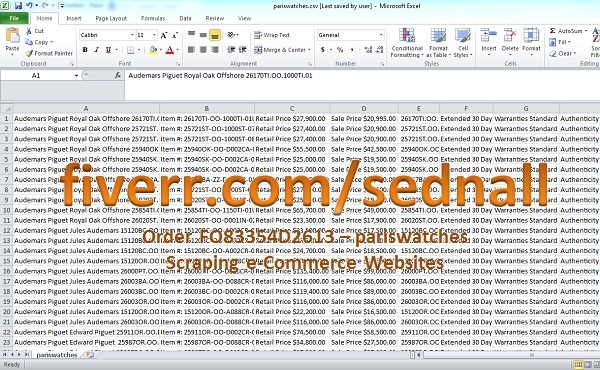Open the font size dropdown
The image size is (600, 370).
click(x=154, y=35)
